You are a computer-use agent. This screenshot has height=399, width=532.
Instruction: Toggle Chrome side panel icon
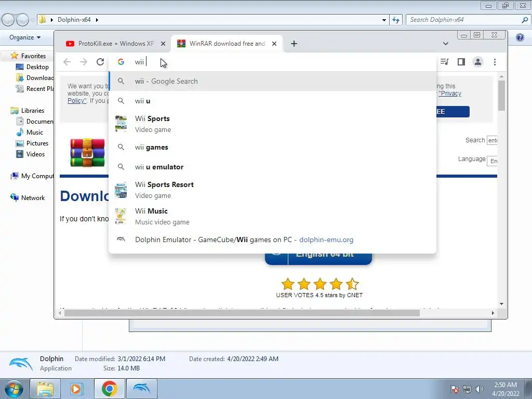point(461,62)
